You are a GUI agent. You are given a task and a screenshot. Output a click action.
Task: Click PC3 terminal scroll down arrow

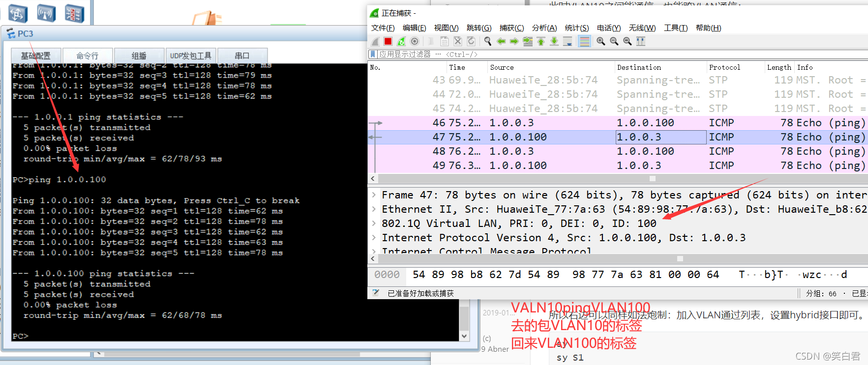tap(464, 336)
